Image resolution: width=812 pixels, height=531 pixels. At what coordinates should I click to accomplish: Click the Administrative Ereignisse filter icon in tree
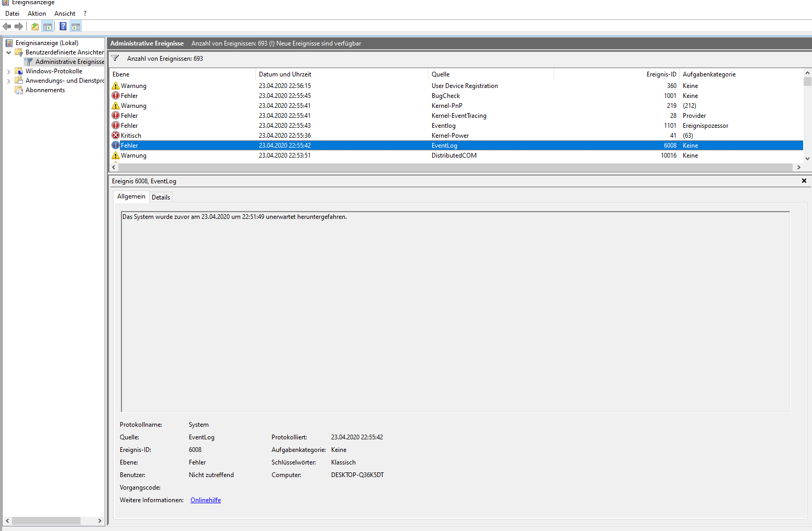[29, 62]
